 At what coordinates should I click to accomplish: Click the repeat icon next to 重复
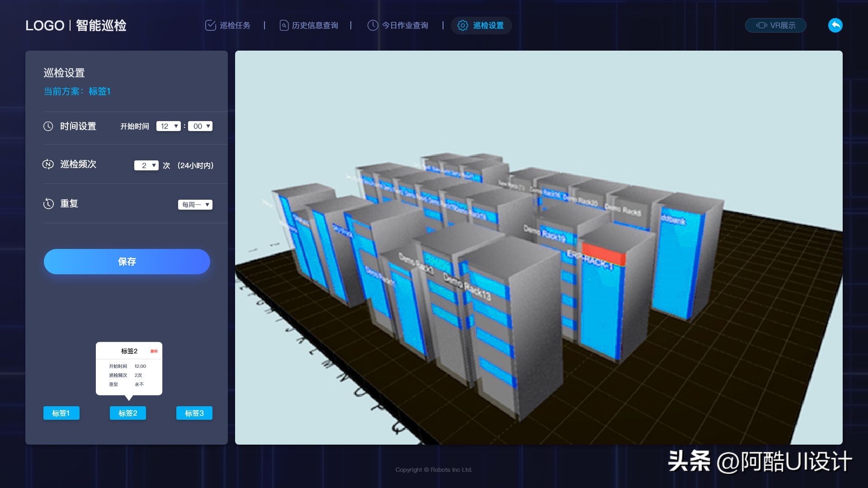48,204
